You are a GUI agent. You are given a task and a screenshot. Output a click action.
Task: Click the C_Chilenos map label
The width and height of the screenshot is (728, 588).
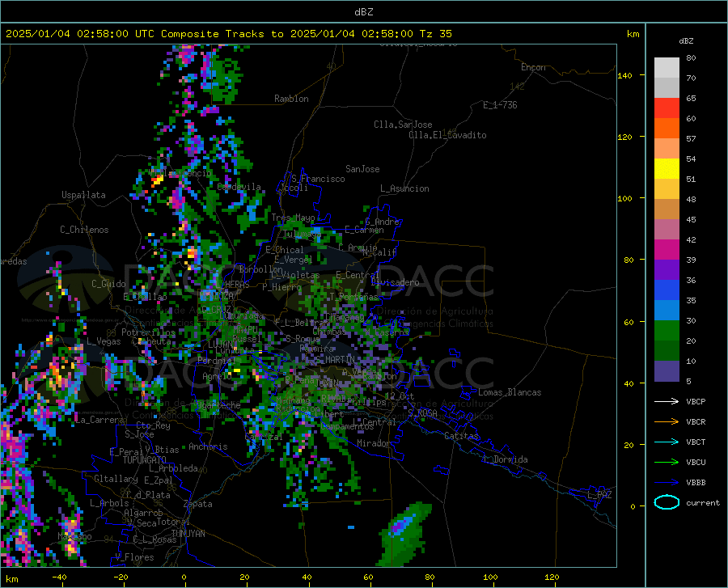click(84, 230)
